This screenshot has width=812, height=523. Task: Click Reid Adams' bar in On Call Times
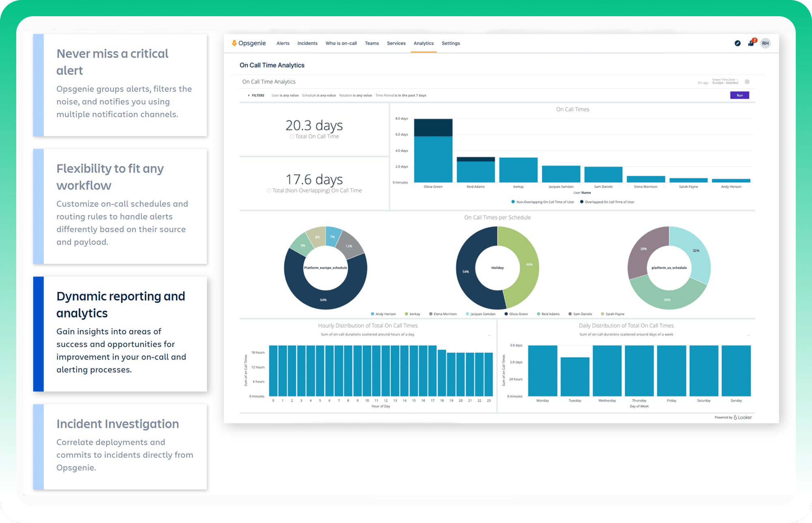pos(476,170)
